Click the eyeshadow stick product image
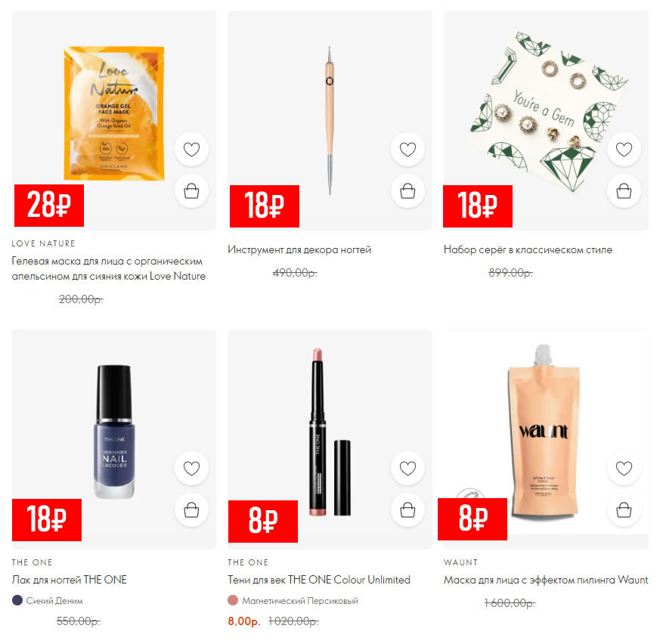This screenshot has height=644, width=660. coord(330,432)
